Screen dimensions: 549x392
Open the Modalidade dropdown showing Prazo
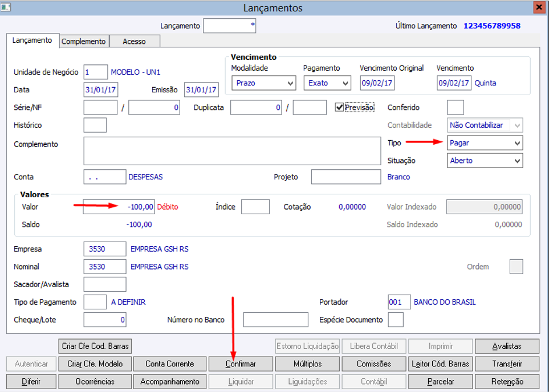click(263, 83)
